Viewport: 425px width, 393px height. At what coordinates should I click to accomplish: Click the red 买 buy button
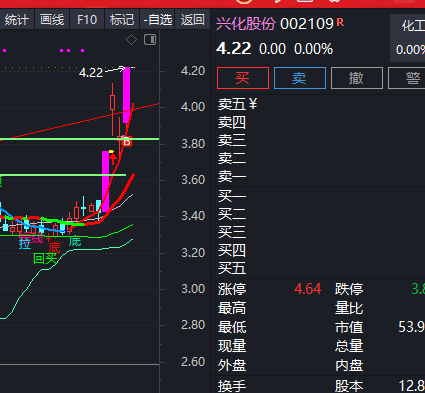click(243, 78)
